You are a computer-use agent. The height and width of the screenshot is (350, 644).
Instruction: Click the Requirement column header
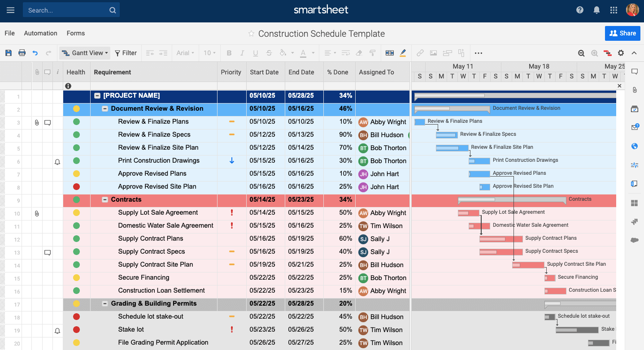click(154, 72)
